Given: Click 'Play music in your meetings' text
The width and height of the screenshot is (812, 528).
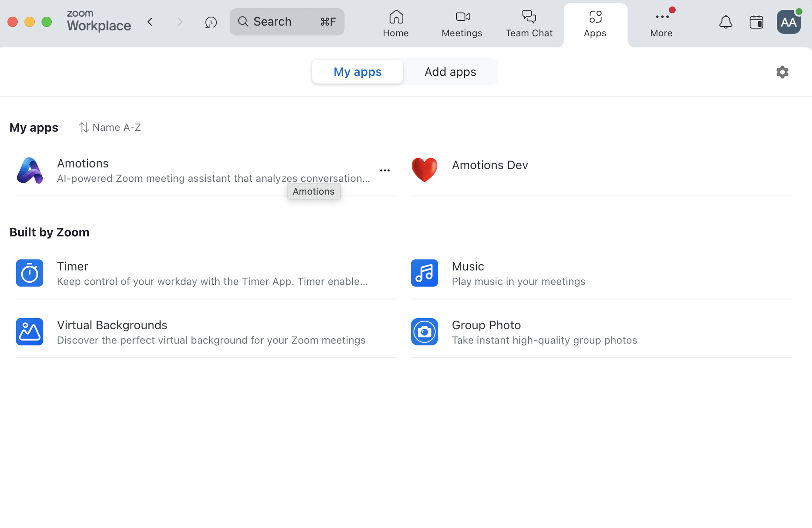Looking at the screenshot, I should tap(519, 282).
